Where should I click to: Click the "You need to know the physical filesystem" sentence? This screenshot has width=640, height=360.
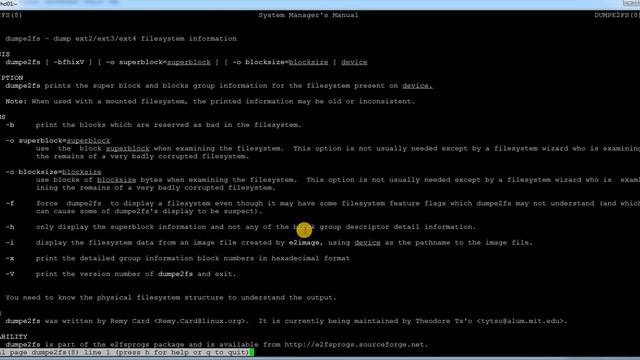tap(171, 298)
